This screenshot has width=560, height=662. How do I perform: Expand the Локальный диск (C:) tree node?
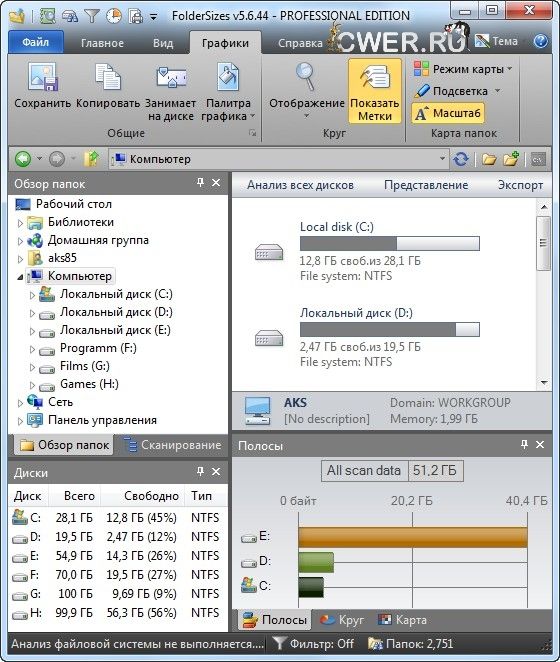click(x=32, y=295)
